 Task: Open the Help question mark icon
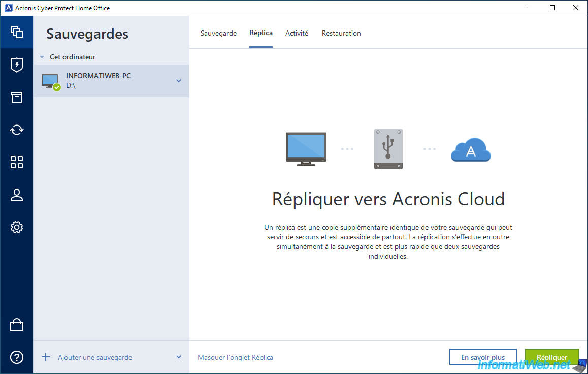pos(16,357)
